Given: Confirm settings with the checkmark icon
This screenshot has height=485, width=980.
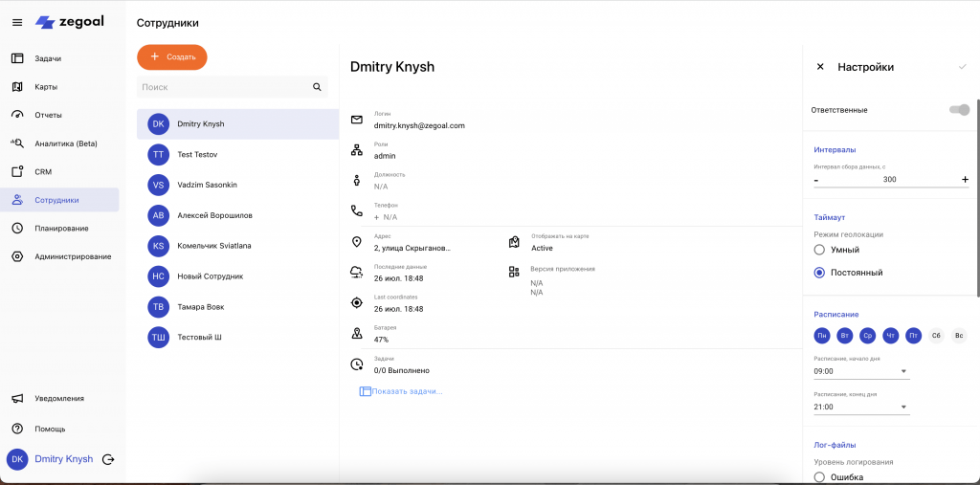Looking at the screenshot, I should (x=962, y=67).
